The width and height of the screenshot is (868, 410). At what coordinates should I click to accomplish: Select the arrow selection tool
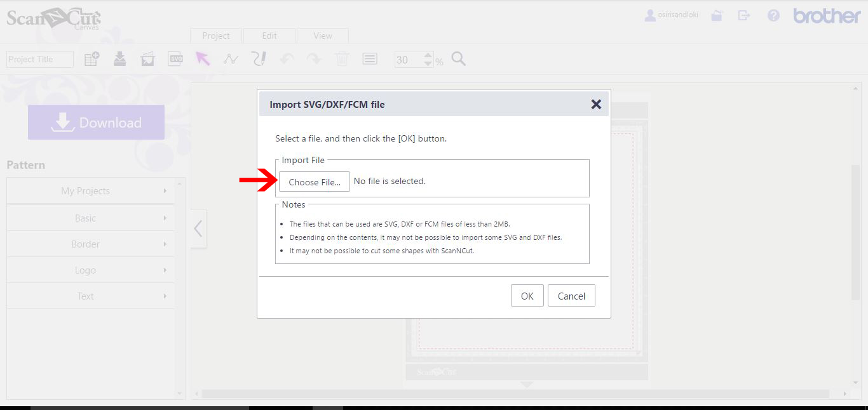(202, 58)
